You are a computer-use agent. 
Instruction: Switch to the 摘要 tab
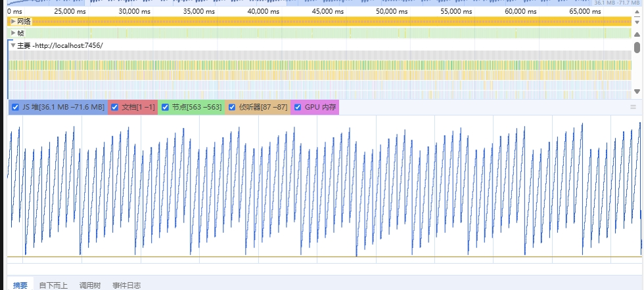(x=20, y=285)
